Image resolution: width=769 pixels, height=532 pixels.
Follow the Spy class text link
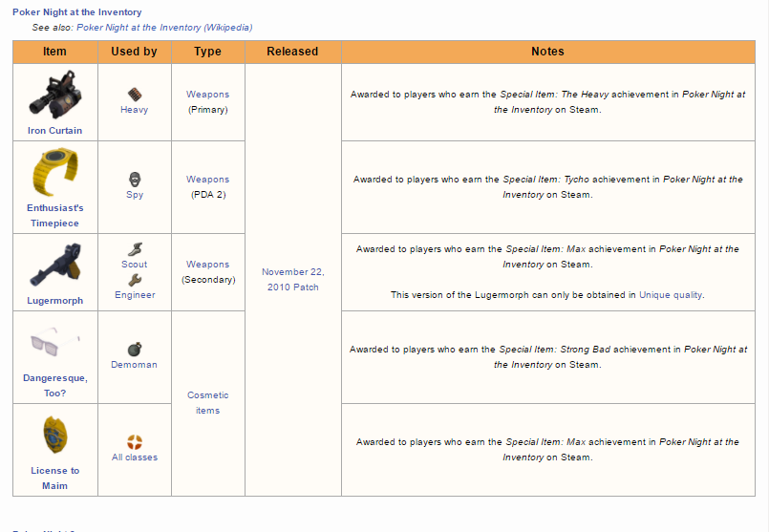[x=135, y=195]
